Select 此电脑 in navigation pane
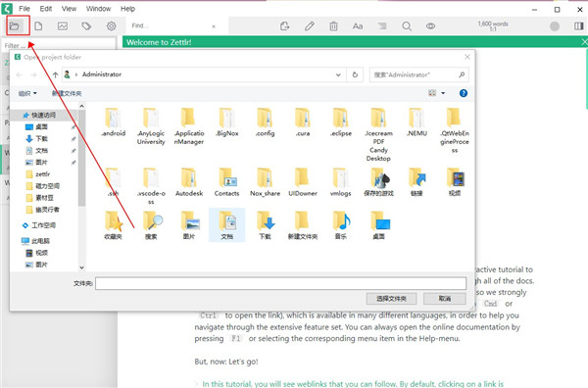This screenshot has width=588, height=388. pos(40,241)
